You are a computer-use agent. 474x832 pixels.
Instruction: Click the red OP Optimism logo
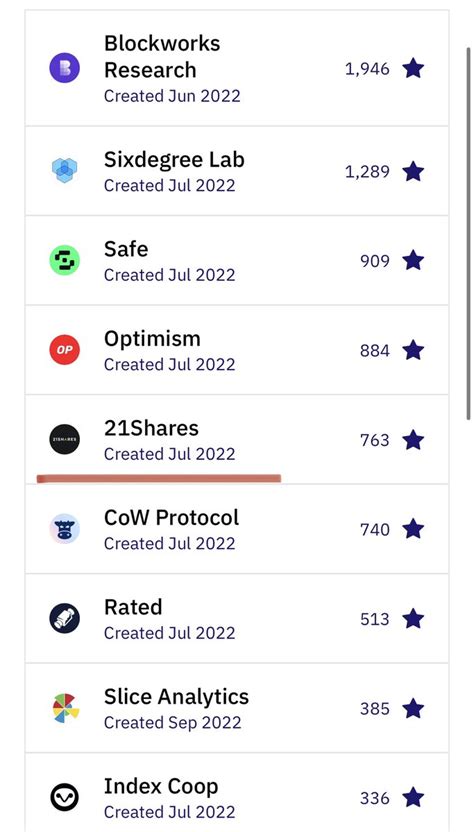pyautogui.click(x=65, y=350)
